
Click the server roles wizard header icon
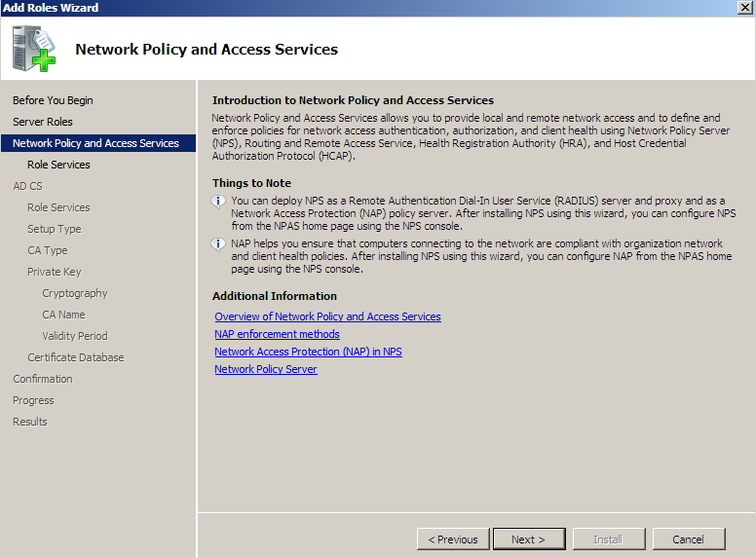click(33, 49)
